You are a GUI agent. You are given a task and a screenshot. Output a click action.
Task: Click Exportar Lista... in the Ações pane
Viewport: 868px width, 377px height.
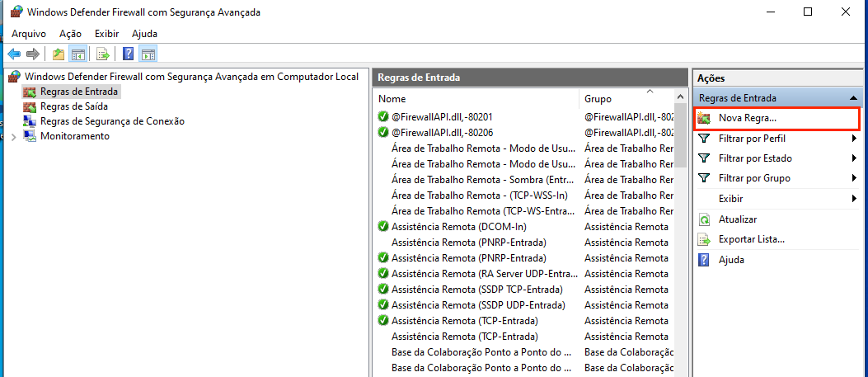(x=751, y=240)
